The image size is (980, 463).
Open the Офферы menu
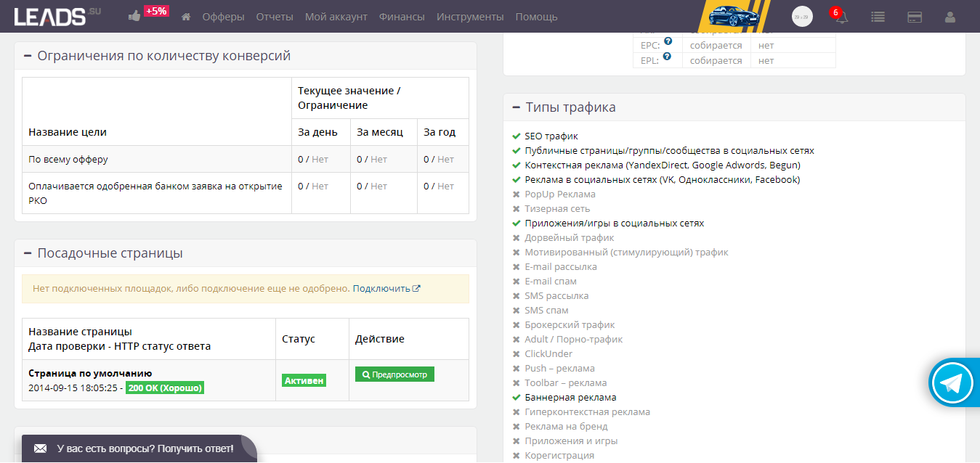point(223,17)
